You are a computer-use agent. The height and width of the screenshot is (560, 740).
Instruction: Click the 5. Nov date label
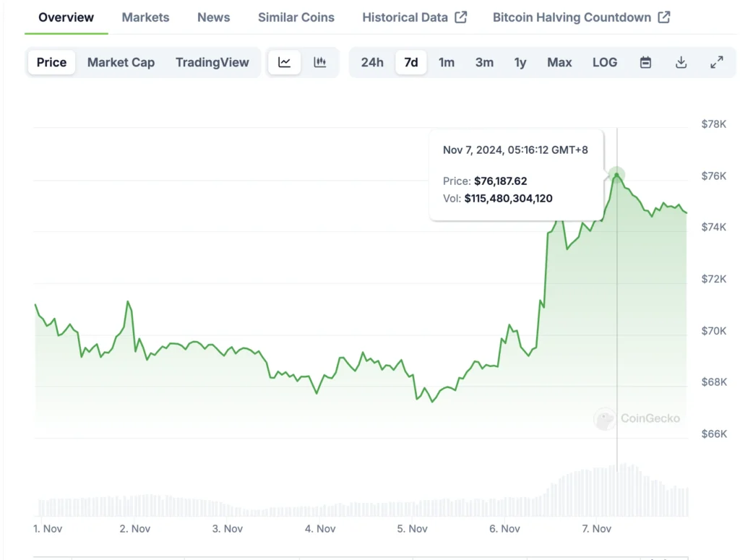point(412,529)
